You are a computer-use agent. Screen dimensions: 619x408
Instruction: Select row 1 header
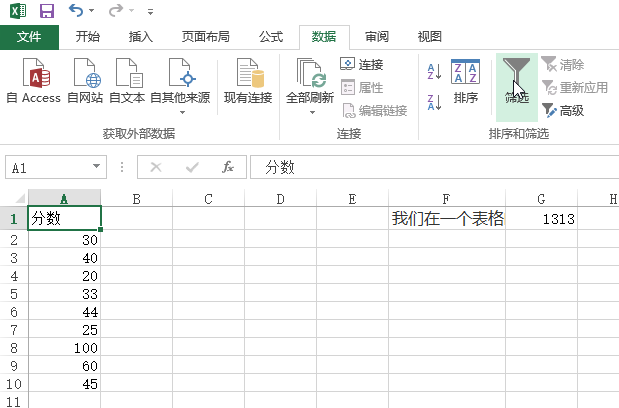coord(14,218)
